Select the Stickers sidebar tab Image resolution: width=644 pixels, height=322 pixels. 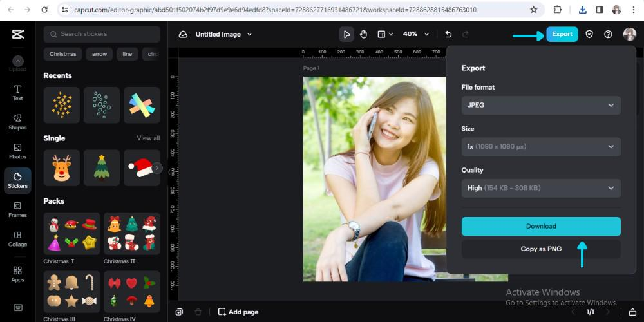point(17,181)
